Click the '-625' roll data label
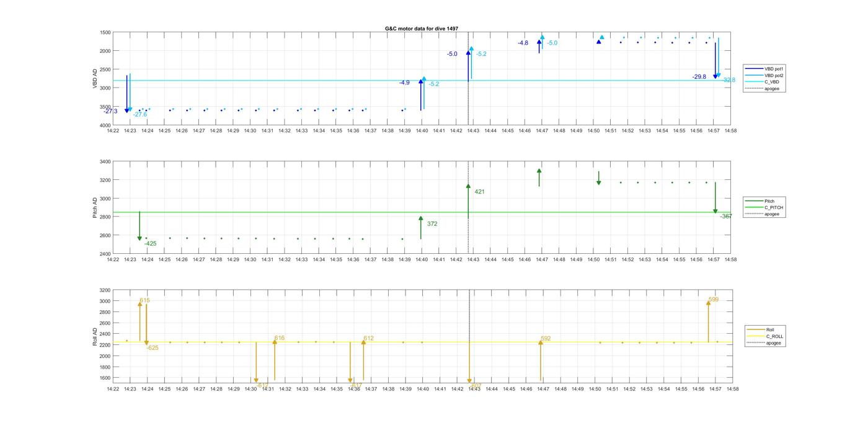868x430 pixels. click(x=153, y=348)
